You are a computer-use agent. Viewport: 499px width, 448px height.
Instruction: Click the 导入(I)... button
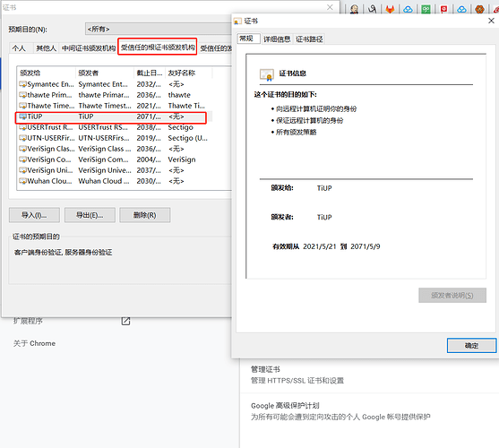[34, 215]
